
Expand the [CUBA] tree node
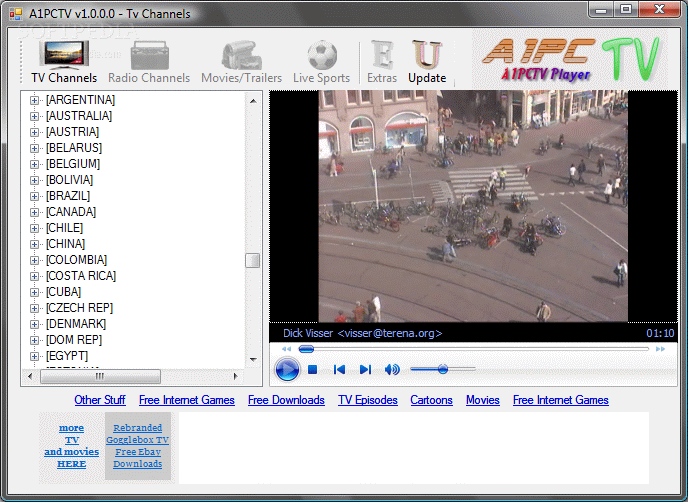34,293
